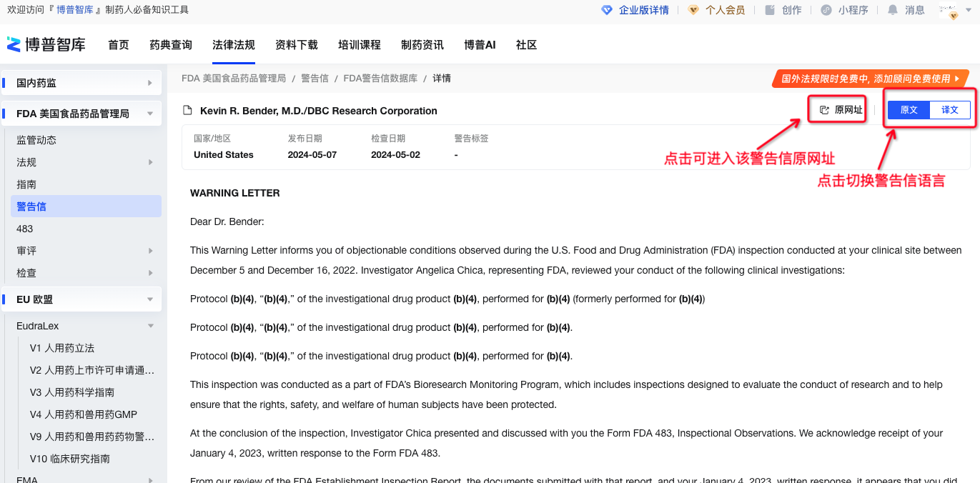Image resolution: width=980 pixels, height=483 pixels.
Task: Collapse EU 欧盟 section arrow
Action: [150, 299]
